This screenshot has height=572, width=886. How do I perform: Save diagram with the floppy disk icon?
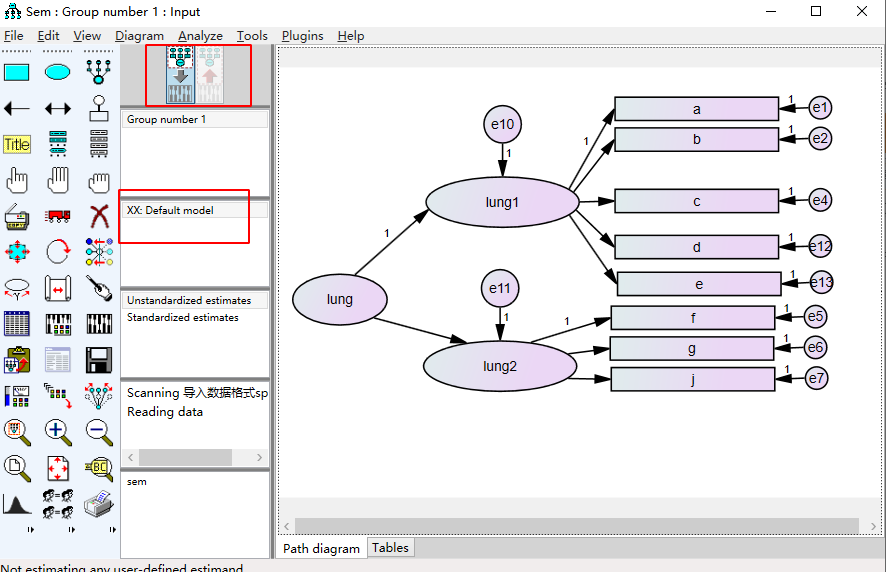click(x=99, y=360)
